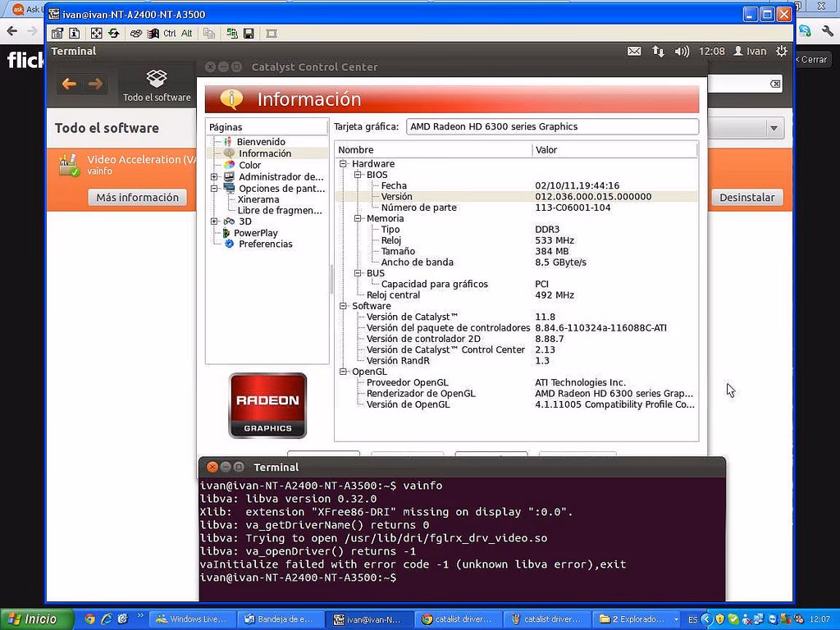Viewport: 840px width, 630px height.
Task: Click VNC new connection icon
Action: [231, 33]
